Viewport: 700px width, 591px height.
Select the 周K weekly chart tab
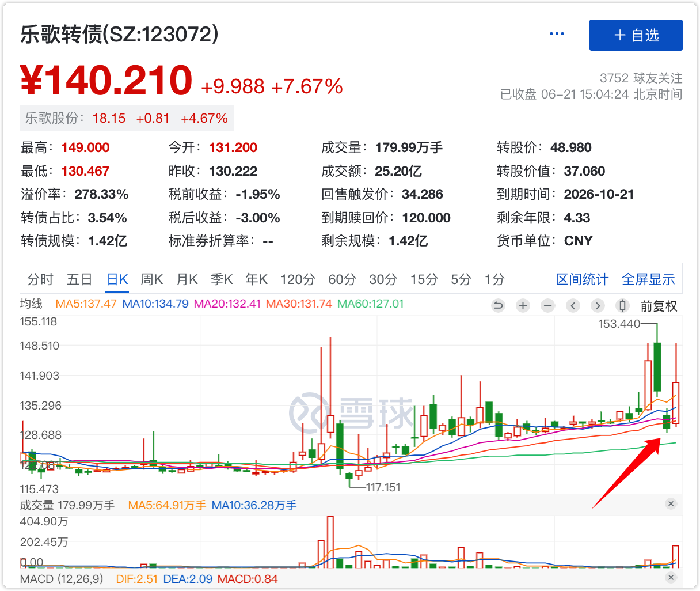(152, 279)
